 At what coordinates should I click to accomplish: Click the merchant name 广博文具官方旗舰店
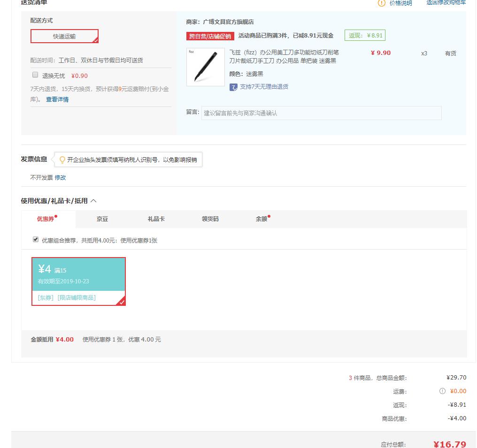point(228,22)
